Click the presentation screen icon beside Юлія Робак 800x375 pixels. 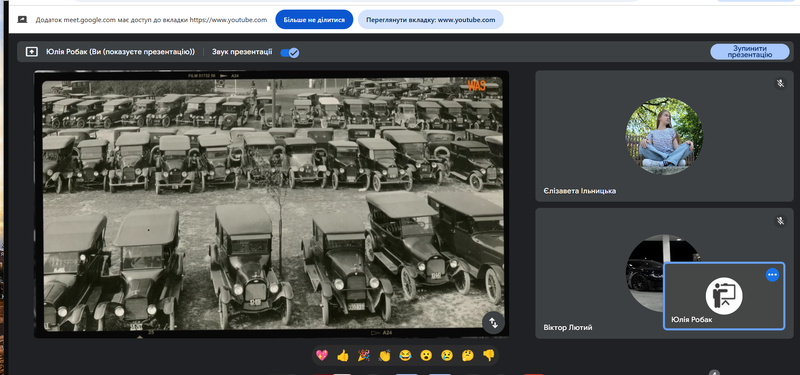coord(32,52)
